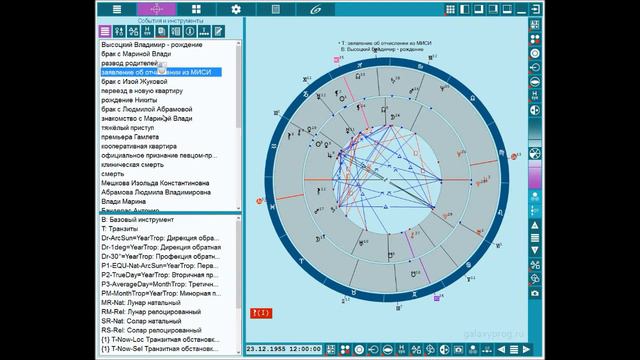Image resolution: width=640 pixels, height=360 pixels.
Task: Select instrument "MR-Nat: Лунар натальный"
Action: (x=141, y=302)
